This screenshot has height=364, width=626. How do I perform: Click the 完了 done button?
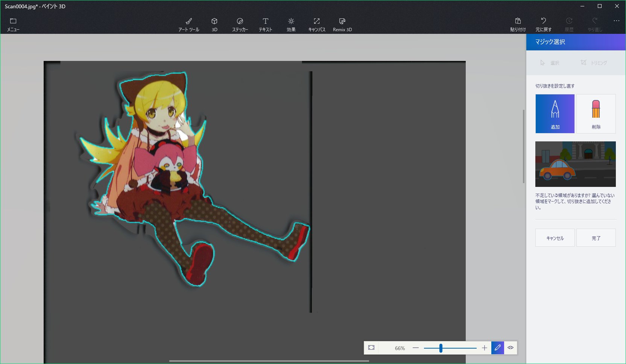point(596,238)
